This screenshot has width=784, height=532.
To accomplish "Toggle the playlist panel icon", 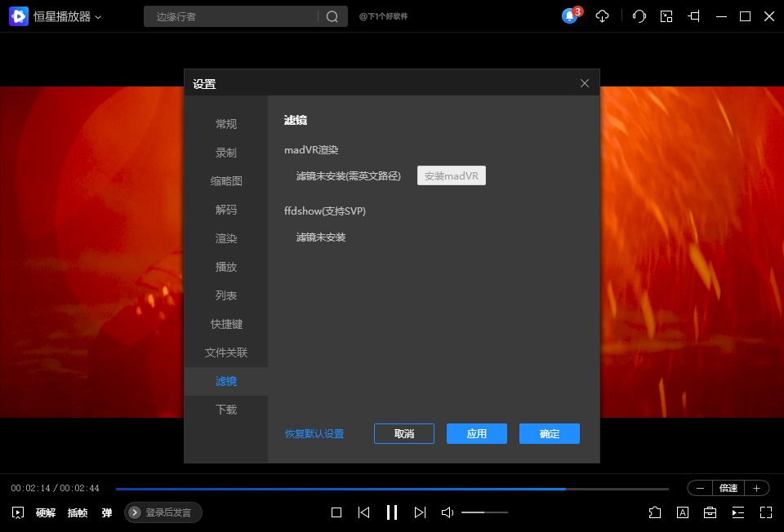I will (738, 512).
